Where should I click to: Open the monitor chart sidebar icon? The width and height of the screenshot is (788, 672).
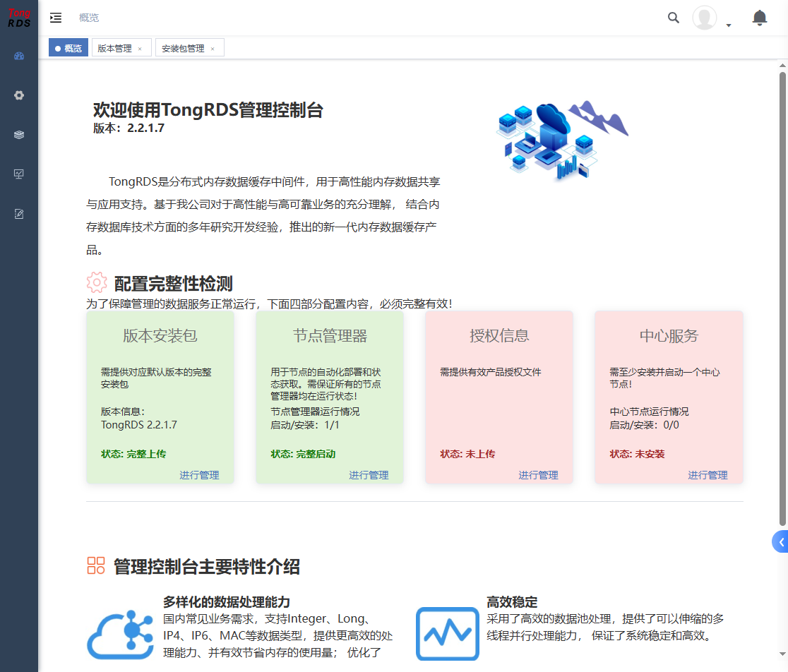(x=19, y=174)
